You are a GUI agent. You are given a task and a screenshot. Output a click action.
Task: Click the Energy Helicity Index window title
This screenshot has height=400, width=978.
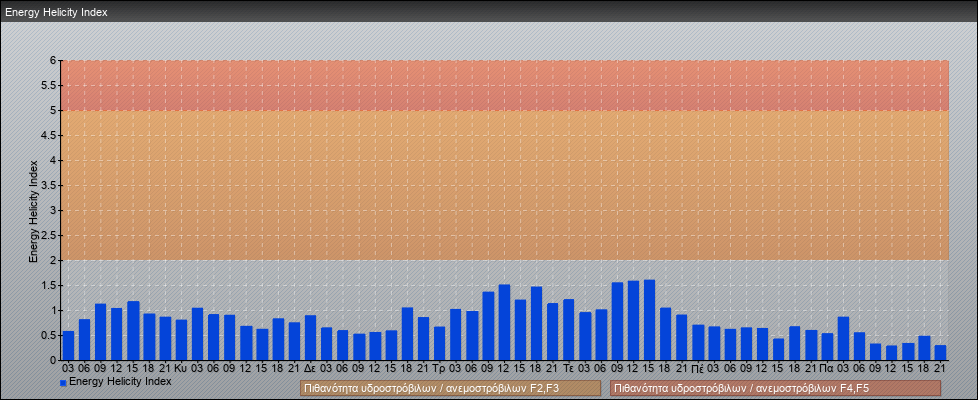coord(56,12)
